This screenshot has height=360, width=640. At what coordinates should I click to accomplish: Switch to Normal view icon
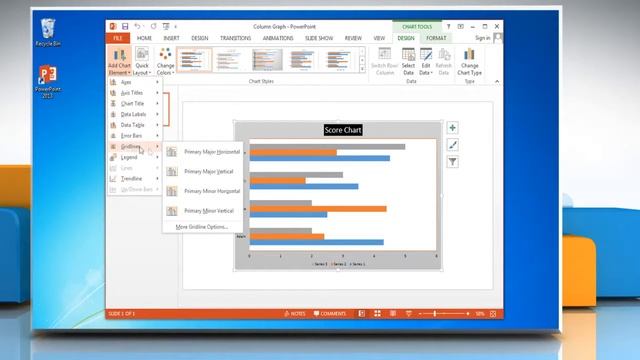362,313
